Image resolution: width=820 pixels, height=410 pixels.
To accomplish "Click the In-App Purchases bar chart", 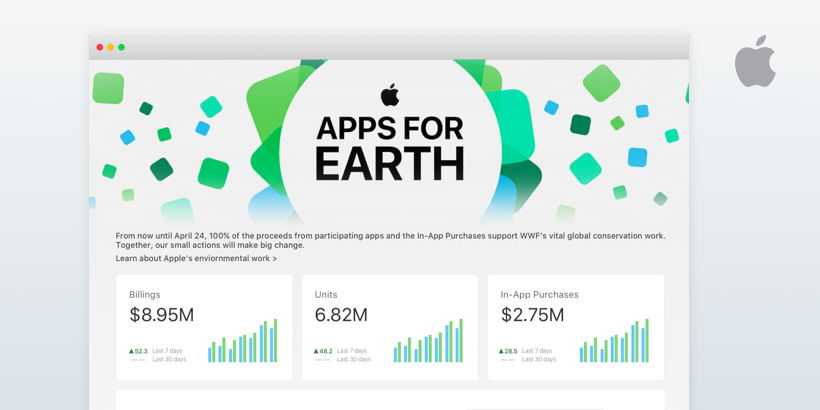I will pyautogui.click(x=614, y=340).
